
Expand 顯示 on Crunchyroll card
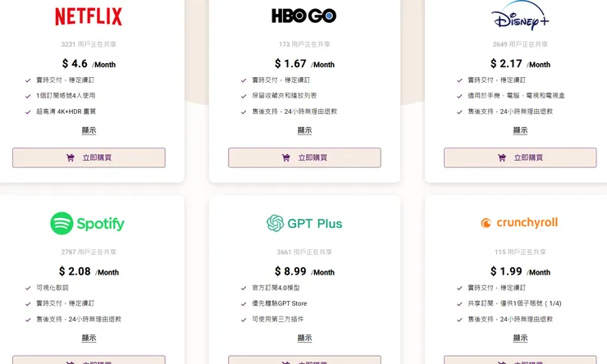click(520, 338)
